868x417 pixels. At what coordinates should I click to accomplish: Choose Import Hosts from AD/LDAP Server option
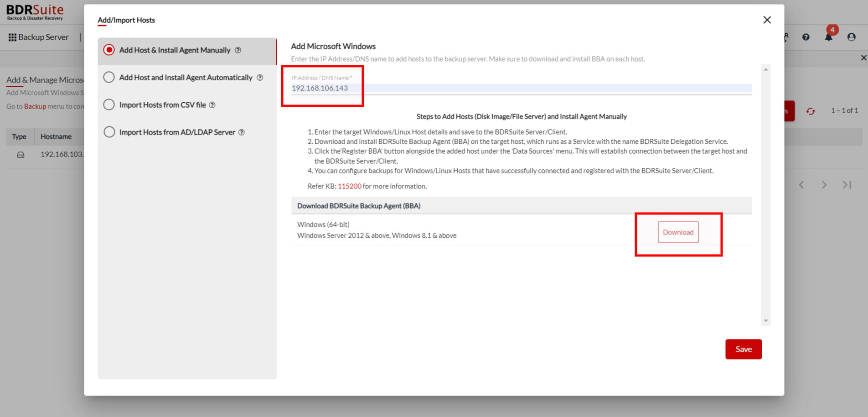coord(109,132)
